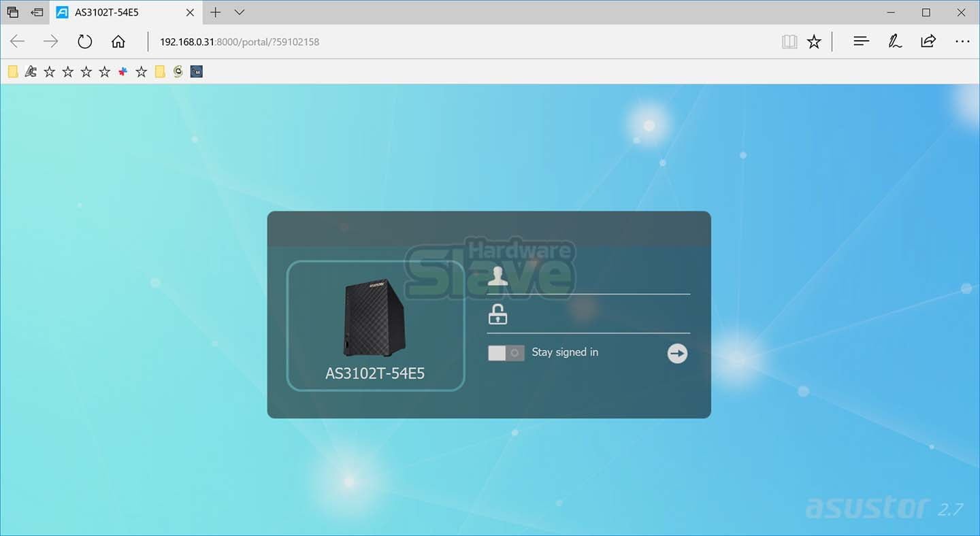Image resolution: width=980 pixels, height=536 pixels.
Task: Go back with the browser back arrow
Action: click(18, 41)
